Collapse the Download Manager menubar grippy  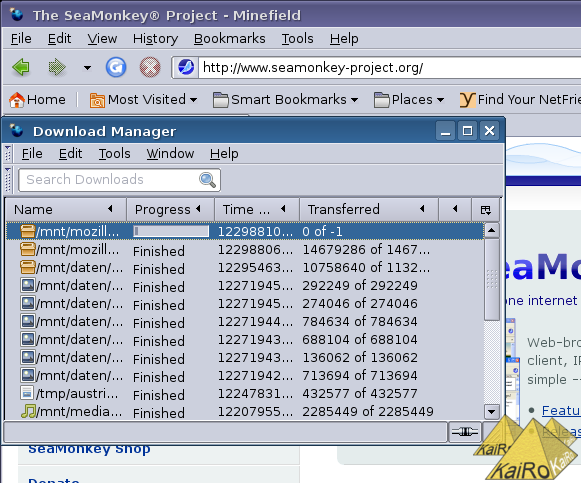click(8, 153)
